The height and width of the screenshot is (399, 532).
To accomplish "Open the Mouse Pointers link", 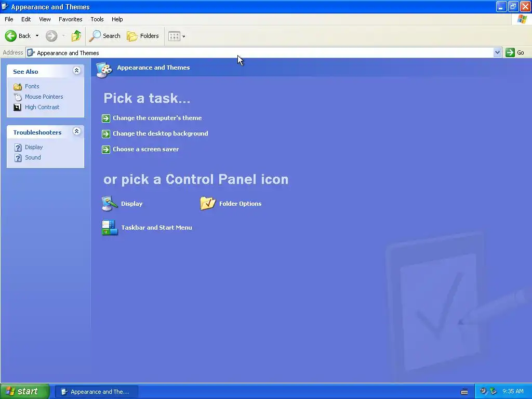I will (44, 97).
